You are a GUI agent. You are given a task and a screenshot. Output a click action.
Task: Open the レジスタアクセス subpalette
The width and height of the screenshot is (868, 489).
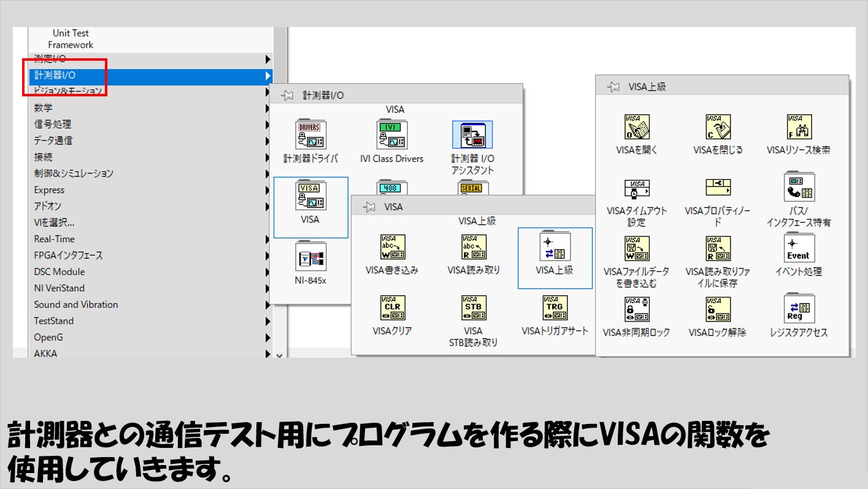[x=799, y=309]
